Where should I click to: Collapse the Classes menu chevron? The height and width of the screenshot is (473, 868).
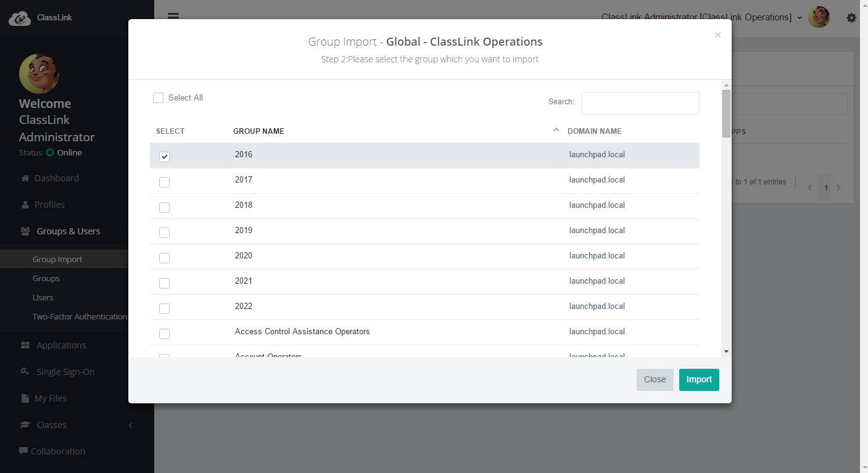click(130, 425)
